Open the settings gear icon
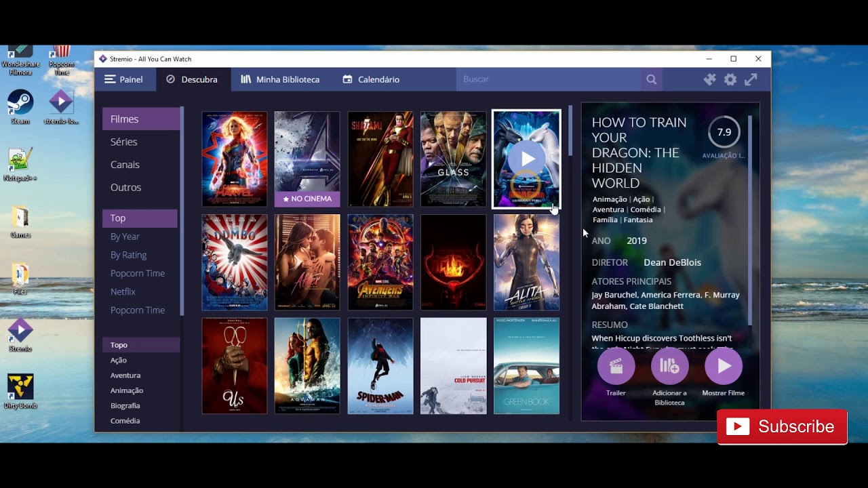This screenshot has width=868, height=488. (730, 79)
